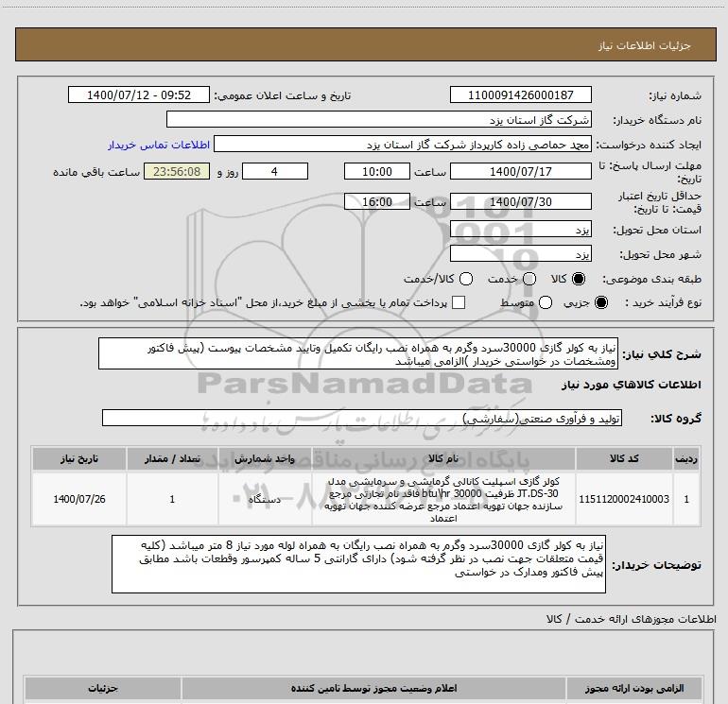Toggle the اسناد خزانه اسلامی payment checkbox
The width and height of the screenshot is (728, 704).
(459, 302)
